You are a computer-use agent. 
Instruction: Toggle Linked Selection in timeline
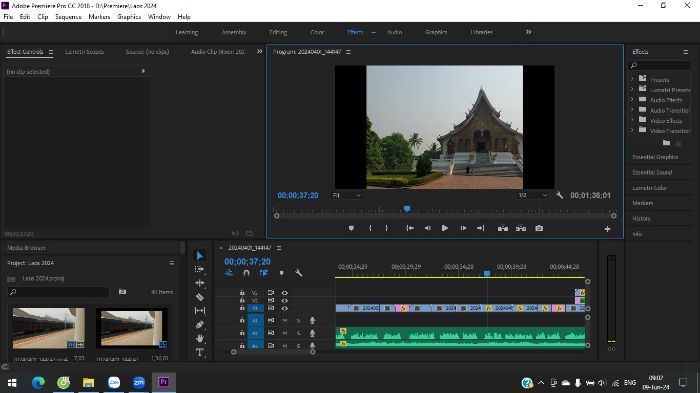pyautogui.click(x=264, y=273)
